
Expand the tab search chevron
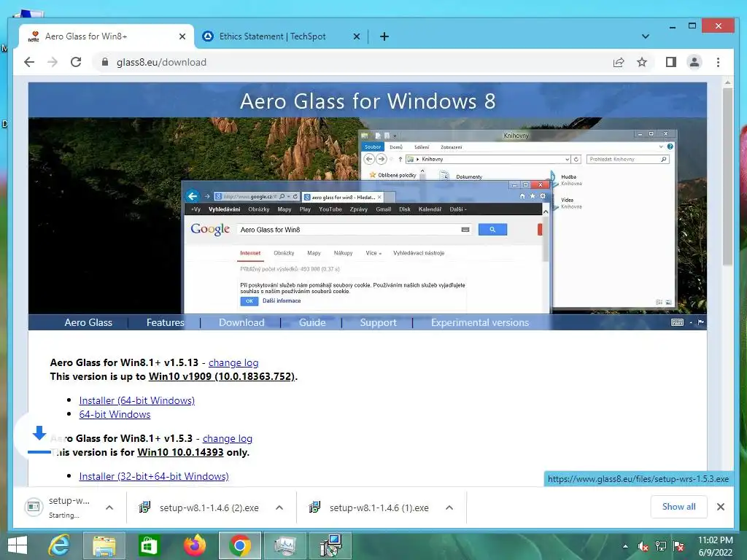(646, 36)
